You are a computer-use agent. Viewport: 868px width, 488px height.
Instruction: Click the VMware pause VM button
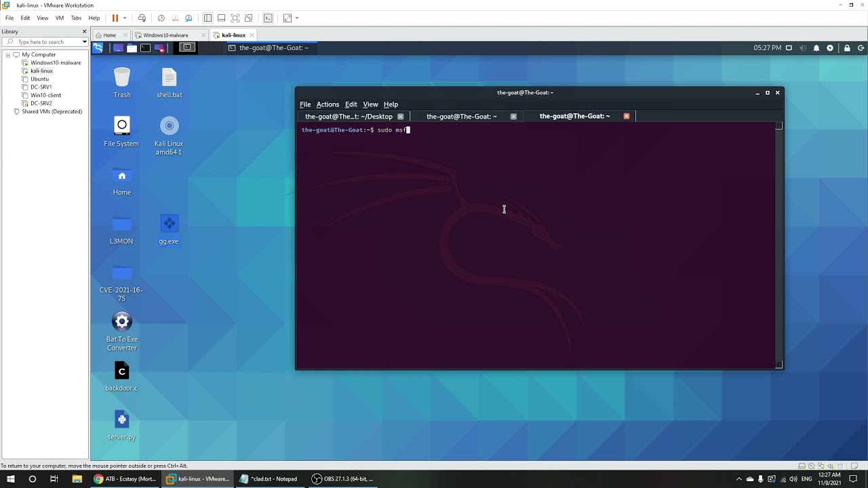click(115, 18)
